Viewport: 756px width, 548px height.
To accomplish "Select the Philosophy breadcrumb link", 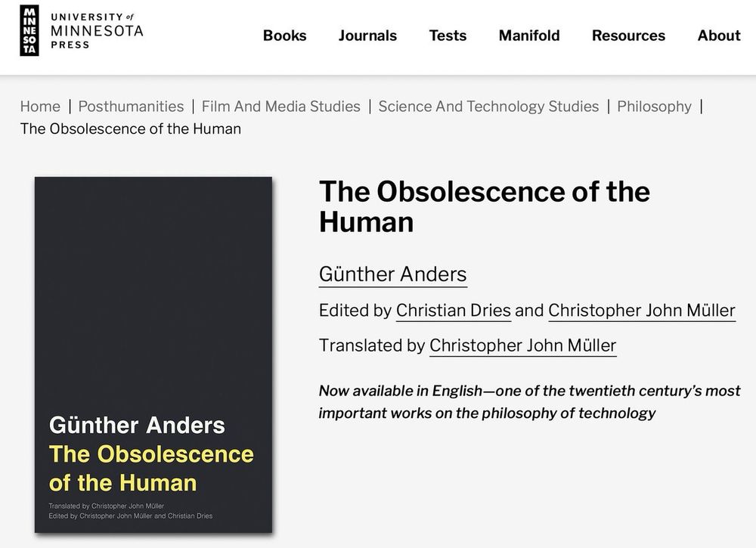I will [x=654, y=106].
